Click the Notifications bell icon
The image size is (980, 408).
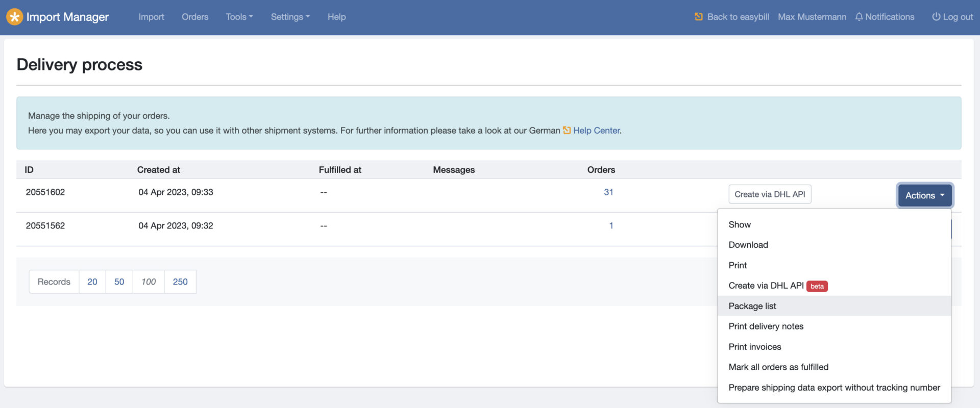(859, 17)
